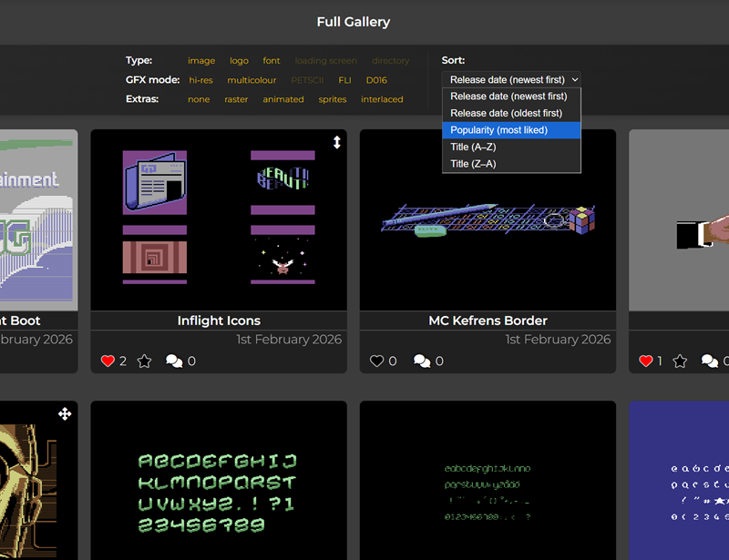This screenshot has height=560, width=729.
Task: Toggle the multicolour GFX mode filter
Action: click(x=252, y=80)
